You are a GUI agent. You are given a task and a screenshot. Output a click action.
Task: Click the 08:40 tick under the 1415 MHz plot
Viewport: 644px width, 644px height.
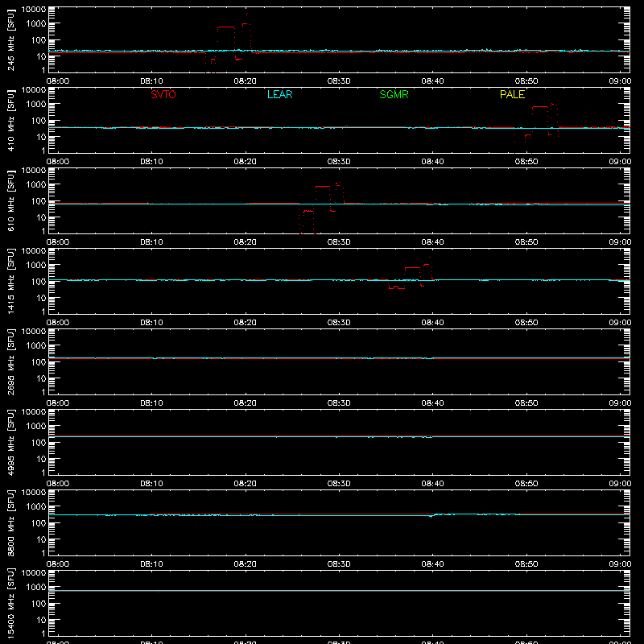[x=432, y=323]
